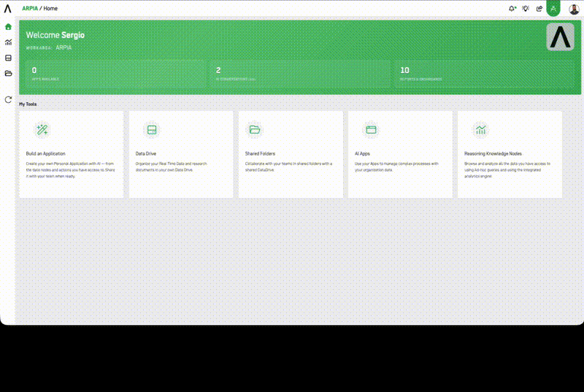The image size is (584, 392).
Task: Open the analytics chart icon in the left sidebar
Action: [8, 42]
